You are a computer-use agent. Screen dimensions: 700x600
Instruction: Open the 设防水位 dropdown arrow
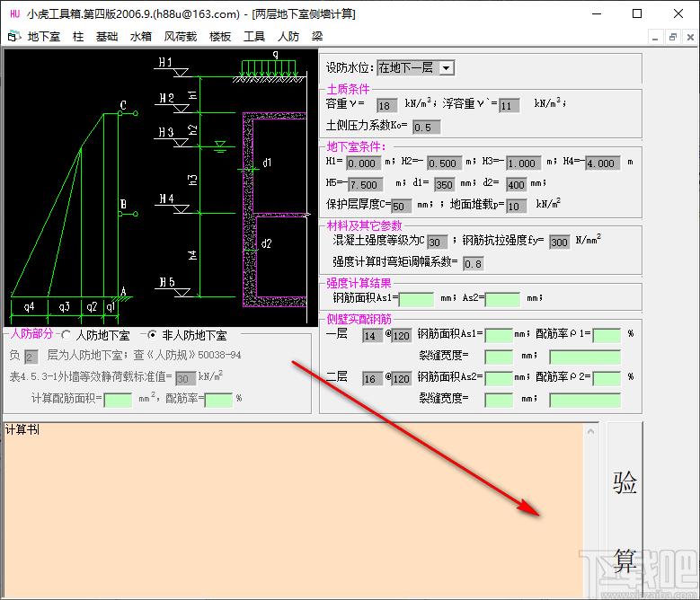pos(446,68)
